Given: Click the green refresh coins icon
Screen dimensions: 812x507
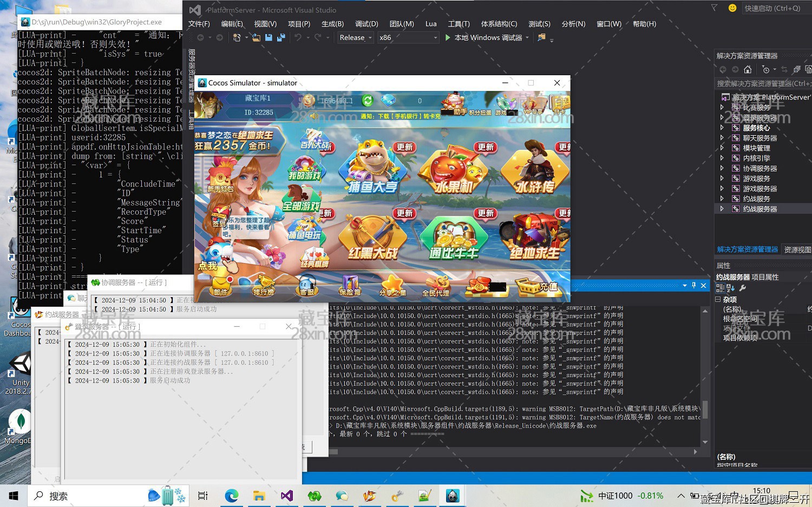Looking at the screenshot, I should pos(368,101).
